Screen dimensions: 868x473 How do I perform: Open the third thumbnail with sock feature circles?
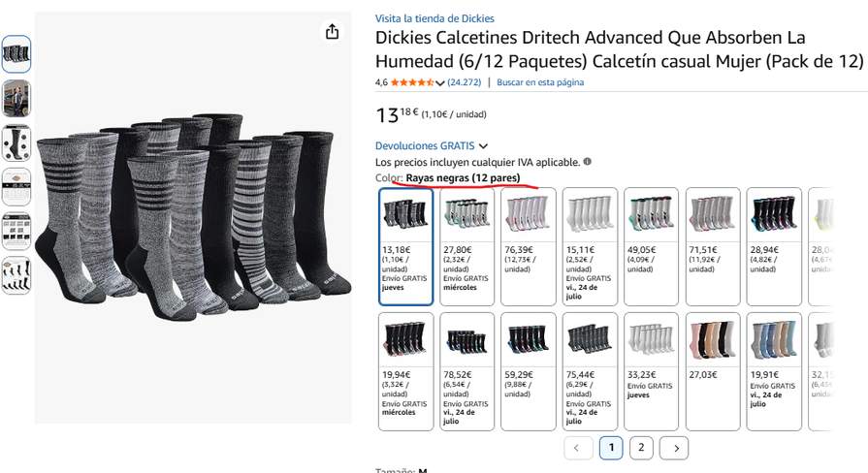(x=16, y=142)
